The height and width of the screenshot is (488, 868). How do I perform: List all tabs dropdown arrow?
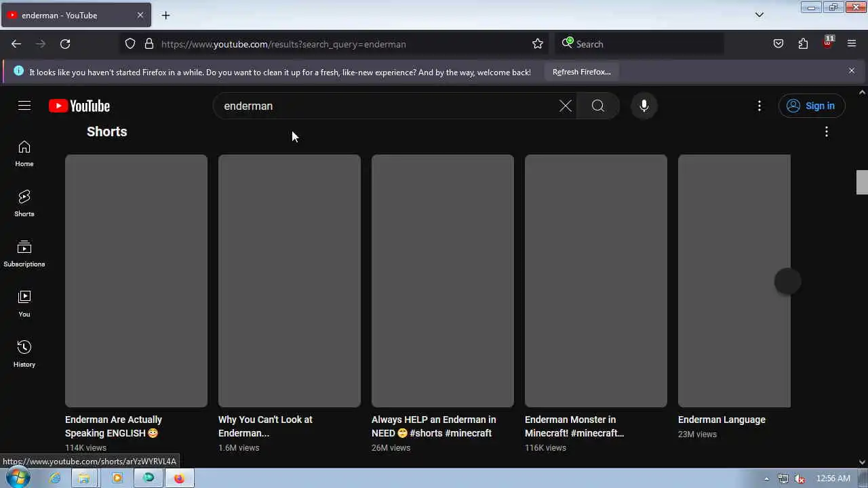(759, 15)
